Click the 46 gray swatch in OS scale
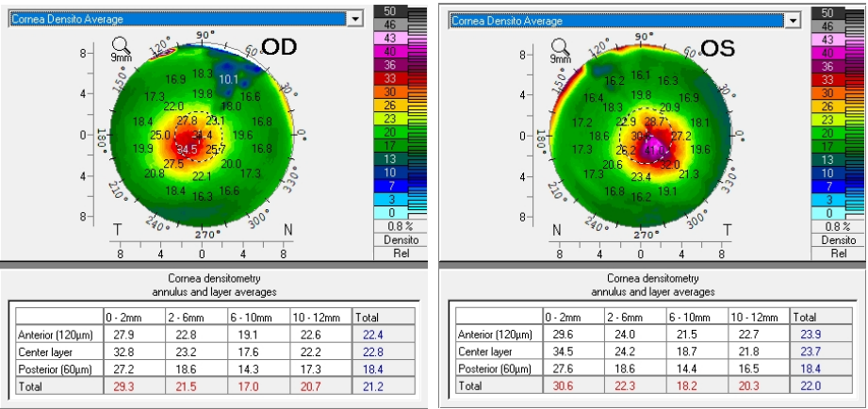Image resolution: width=868 pixels, height=409 pixels. point(827,26)
